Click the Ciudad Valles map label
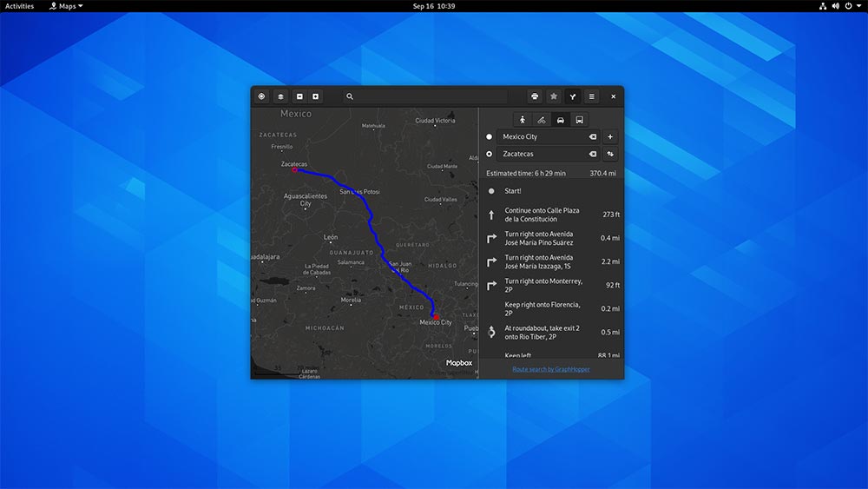The height and width of the screenshot is (489, 868). pyautogui.click(x=441, y=200)
